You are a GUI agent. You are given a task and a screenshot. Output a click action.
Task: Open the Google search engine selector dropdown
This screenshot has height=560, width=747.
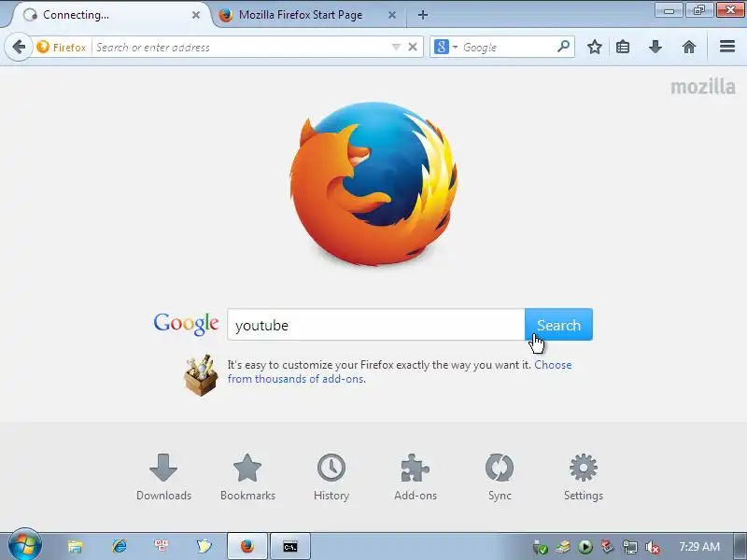[446, 47]
